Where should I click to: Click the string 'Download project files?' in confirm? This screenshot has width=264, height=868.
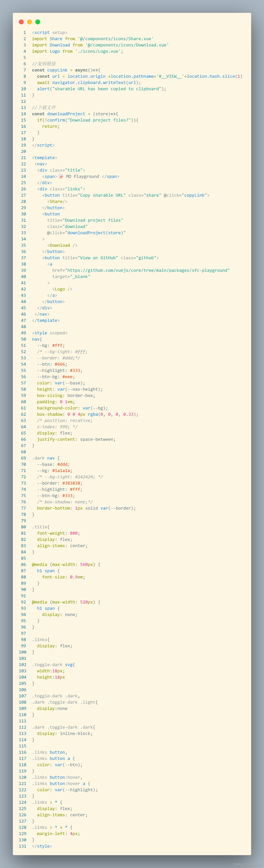99,120
